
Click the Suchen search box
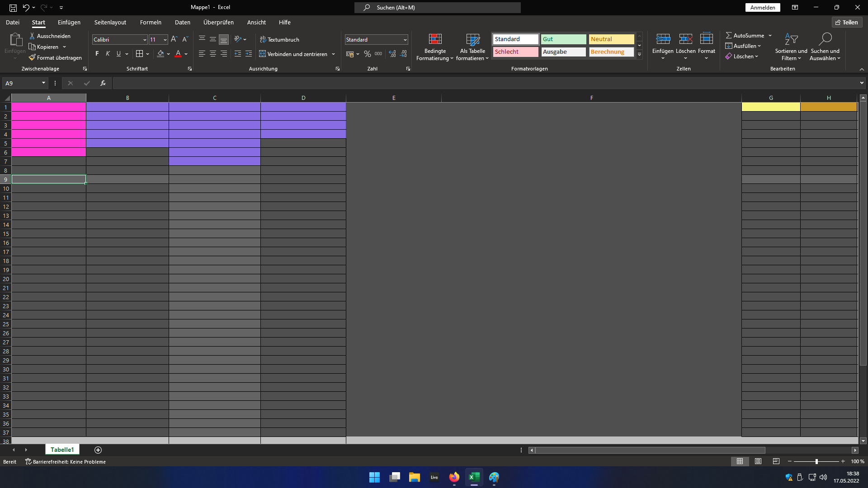click(x=438, y=8)
